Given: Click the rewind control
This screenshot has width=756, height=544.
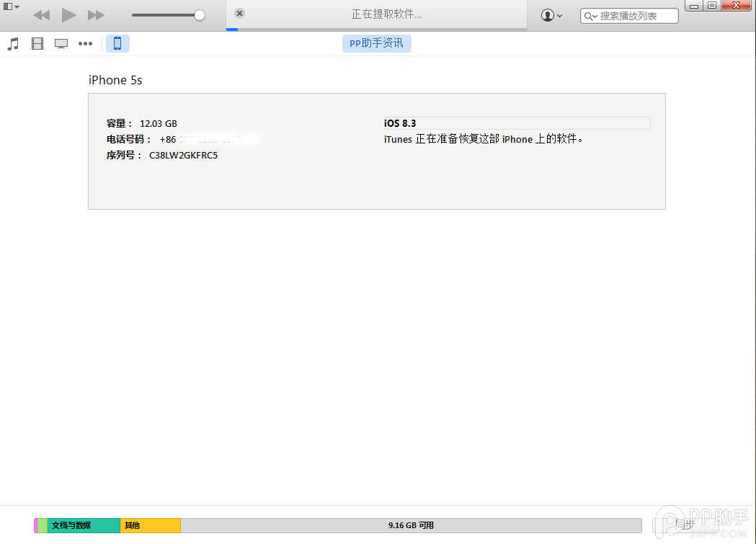Looking at the screenshot, I should tap(41, 14).
